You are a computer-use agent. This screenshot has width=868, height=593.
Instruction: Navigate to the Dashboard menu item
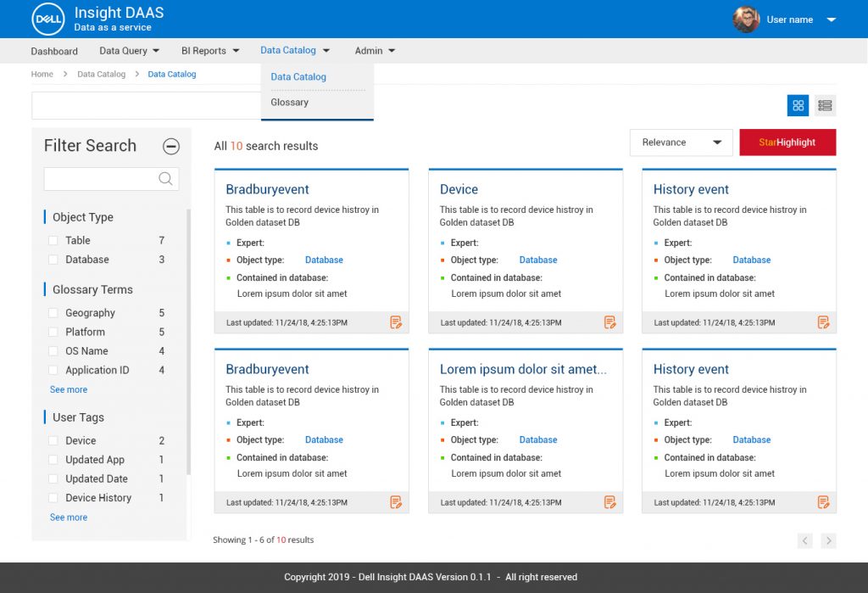point(54,51)
